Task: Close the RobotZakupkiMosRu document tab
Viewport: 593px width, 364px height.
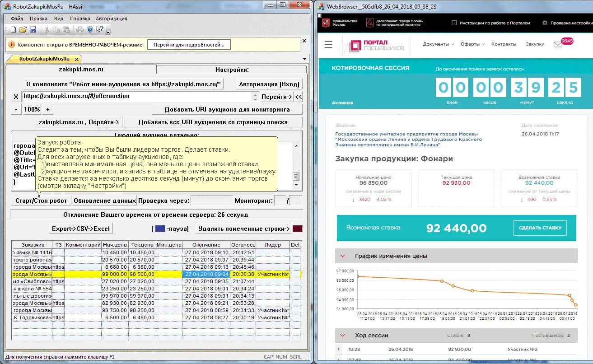Action: tap(77, 59)
